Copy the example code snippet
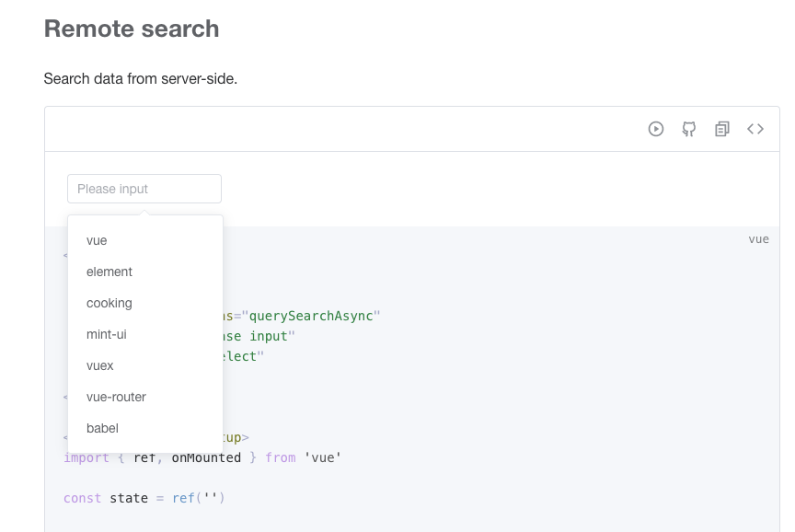This screenshot has height=532, width=795. point(722,129)
